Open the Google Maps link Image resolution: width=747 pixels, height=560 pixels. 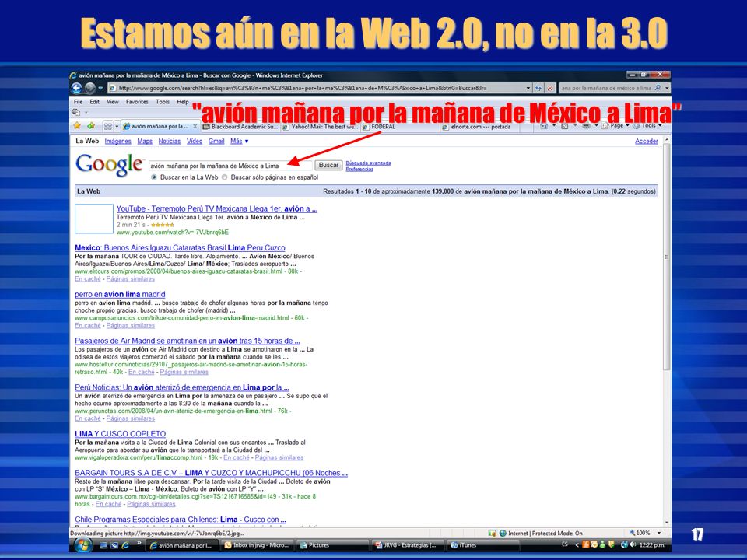coord(145,141)
